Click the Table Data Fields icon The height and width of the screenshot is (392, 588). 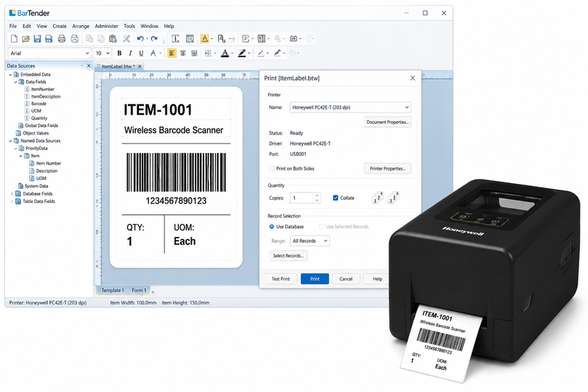point(18,201)
